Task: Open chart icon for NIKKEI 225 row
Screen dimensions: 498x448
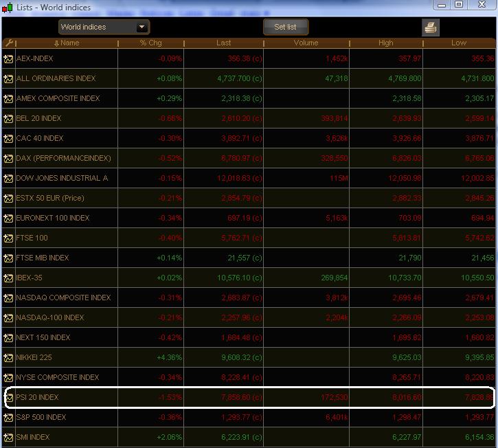Action: (x=8, y=358)
